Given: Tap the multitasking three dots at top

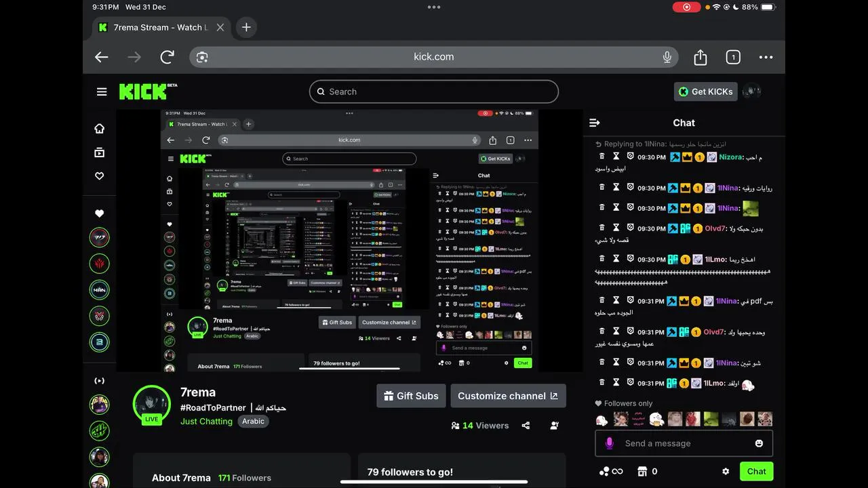Looking at the screenshot, I should [434, 7].
